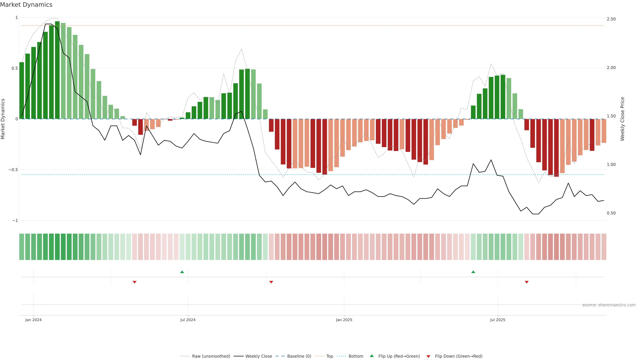Viewport: 644px width, 362px height.
Task: Click the Weekly Close Price axis title
Action: click(x=622, y=119)
